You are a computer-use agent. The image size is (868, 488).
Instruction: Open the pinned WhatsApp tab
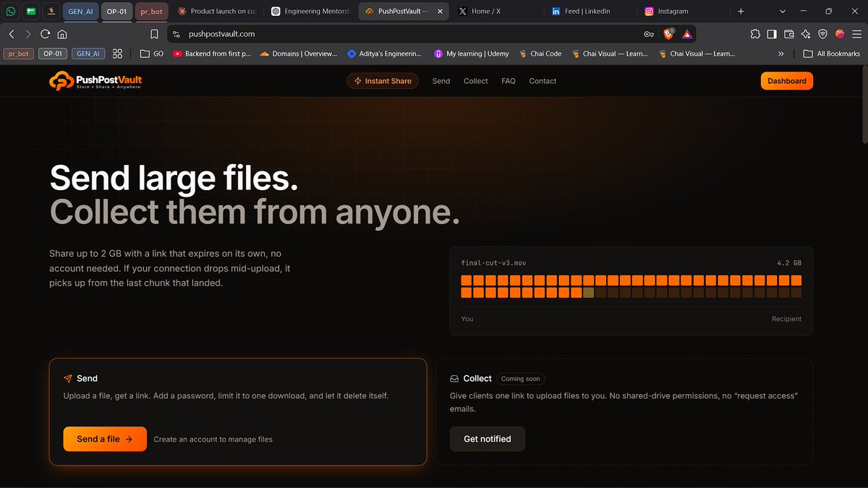[x=11, y=12]
